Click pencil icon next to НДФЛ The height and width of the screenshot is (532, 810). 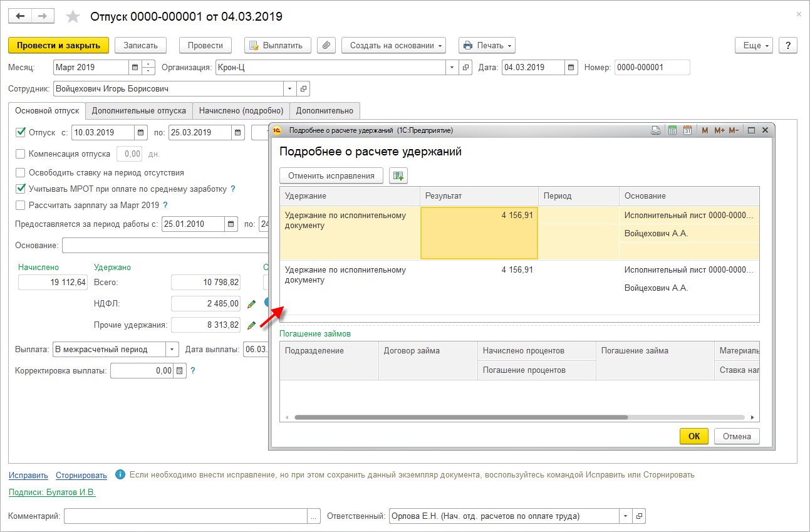pos(251,304)
